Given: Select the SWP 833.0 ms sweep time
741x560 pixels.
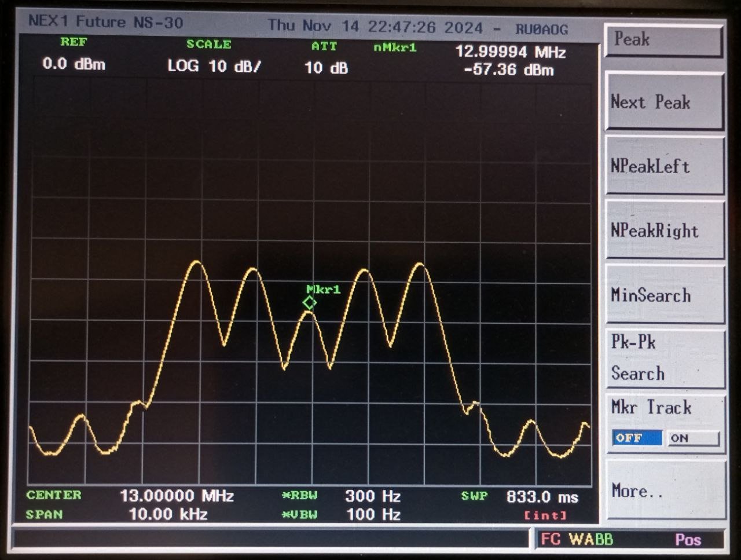Looking at the screenshot, I should (x=542, y=497).
